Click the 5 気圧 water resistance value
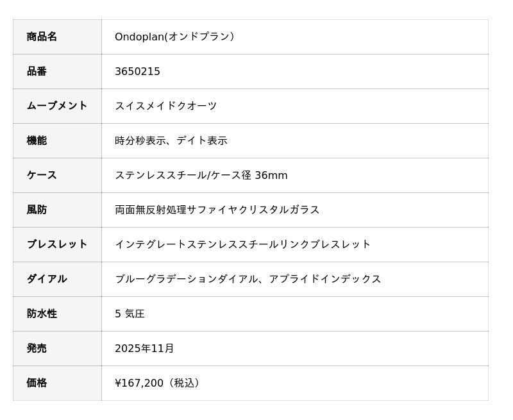The height and width of the screenshot is (420, 513). pos(130,314)
